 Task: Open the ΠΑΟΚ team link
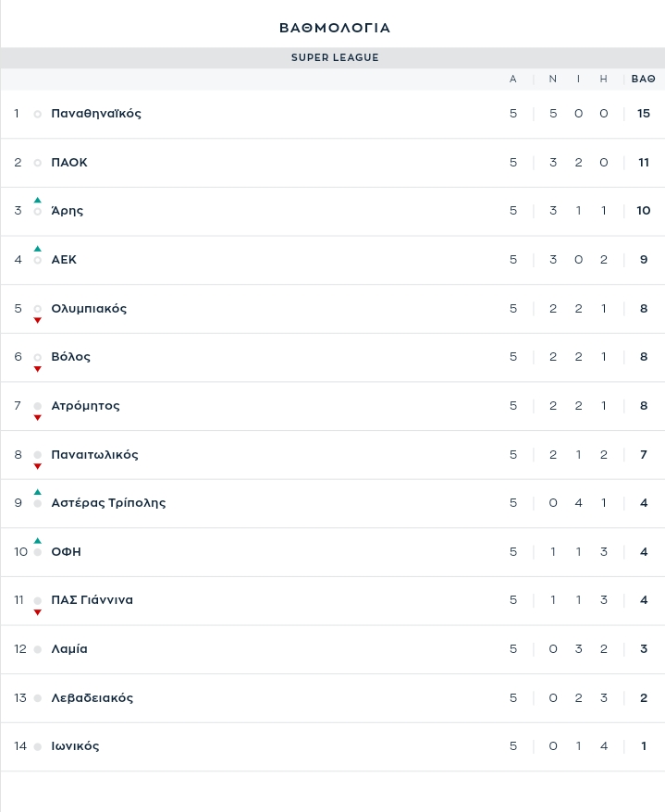(69, 162)
